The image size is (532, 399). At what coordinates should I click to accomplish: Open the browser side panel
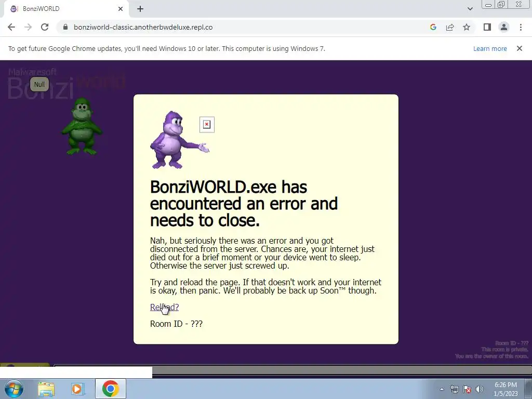point(487,27)
